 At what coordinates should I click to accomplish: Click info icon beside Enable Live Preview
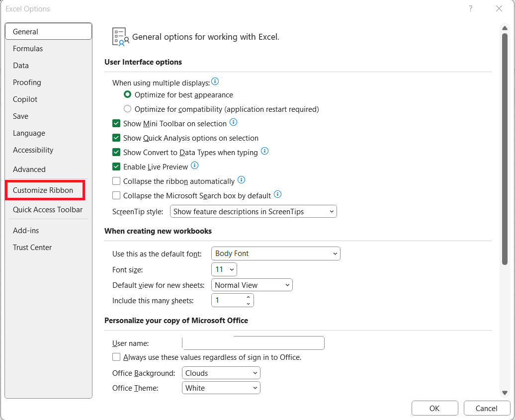pyautogui.click(x=195, y=166)
